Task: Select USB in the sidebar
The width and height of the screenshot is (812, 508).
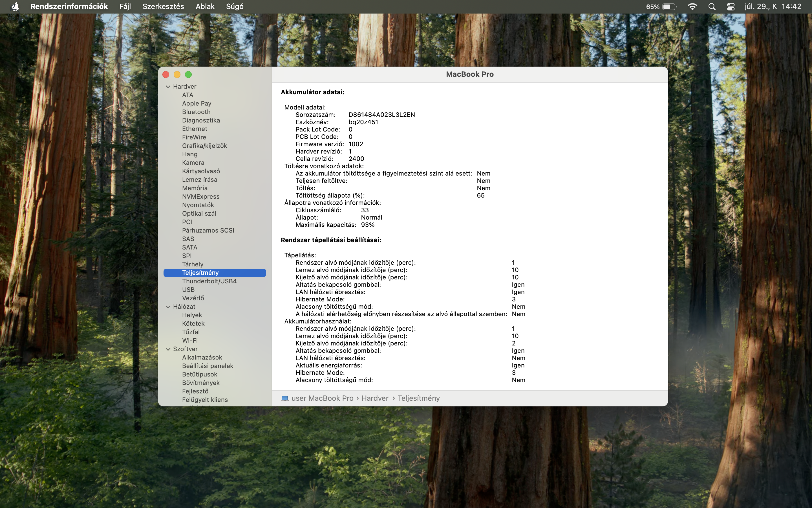Action: [x=215, y=290]
